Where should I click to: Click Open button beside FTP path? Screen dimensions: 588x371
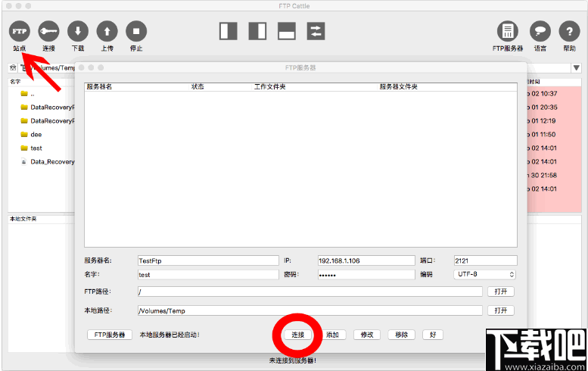[501, 291]
